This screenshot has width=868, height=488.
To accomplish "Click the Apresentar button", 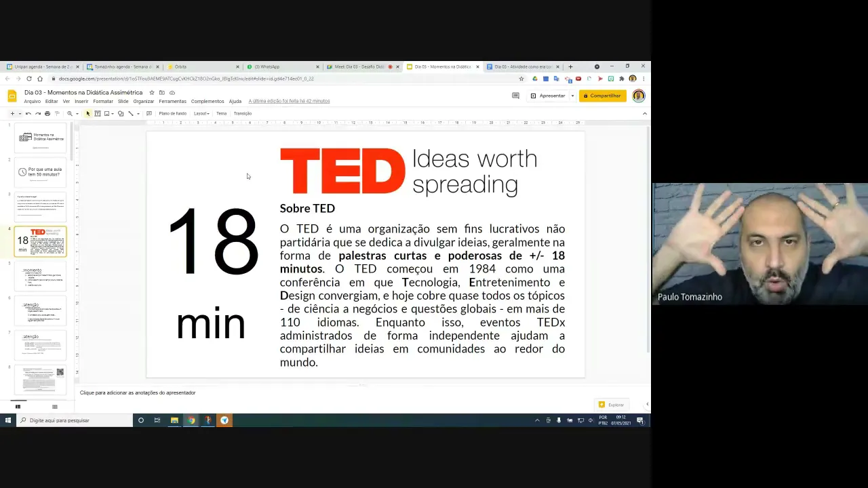I will pyautogui.click(x=548, y=96).
